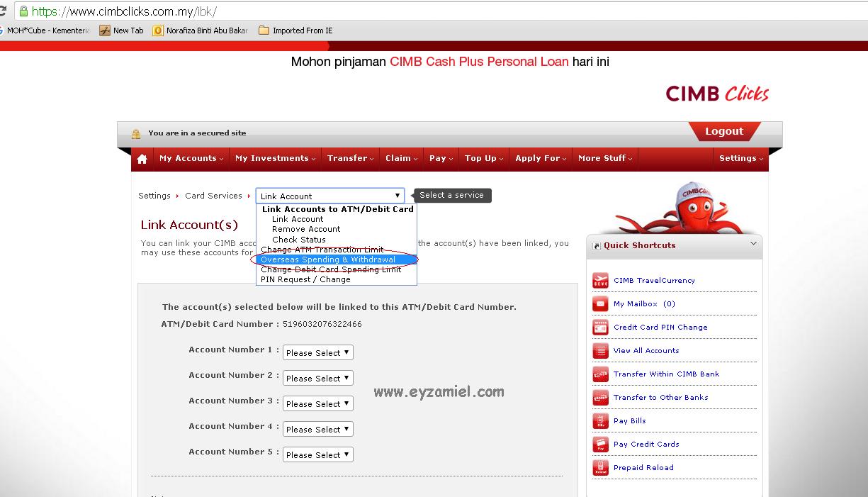This screenshot has width=868, height=497.
Task: Open Transfer Within CIMB Bank link
Action: point(666,374)
